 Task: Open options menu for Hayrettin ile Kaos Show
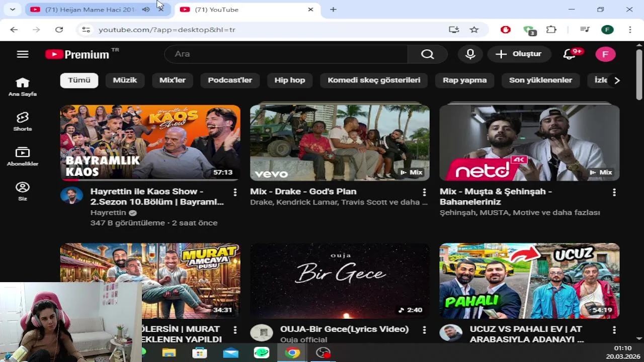coord(234,192)
